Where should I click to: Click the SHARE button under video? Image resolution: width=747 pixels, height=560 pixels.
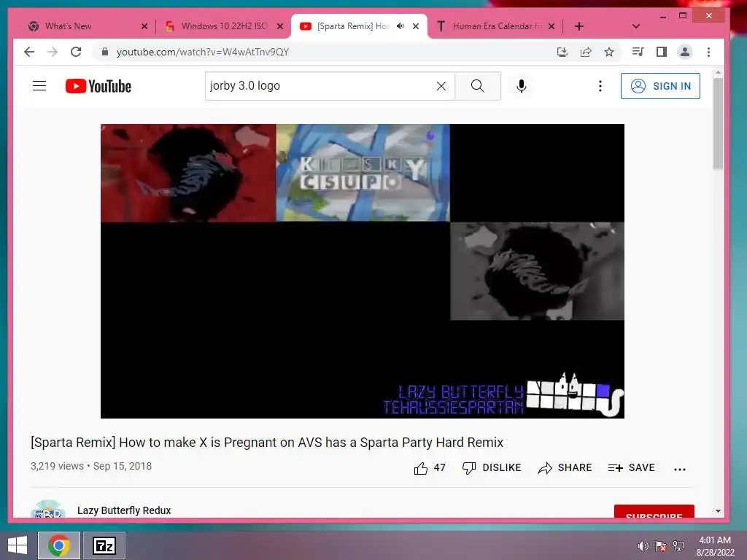tap(565, 468)
